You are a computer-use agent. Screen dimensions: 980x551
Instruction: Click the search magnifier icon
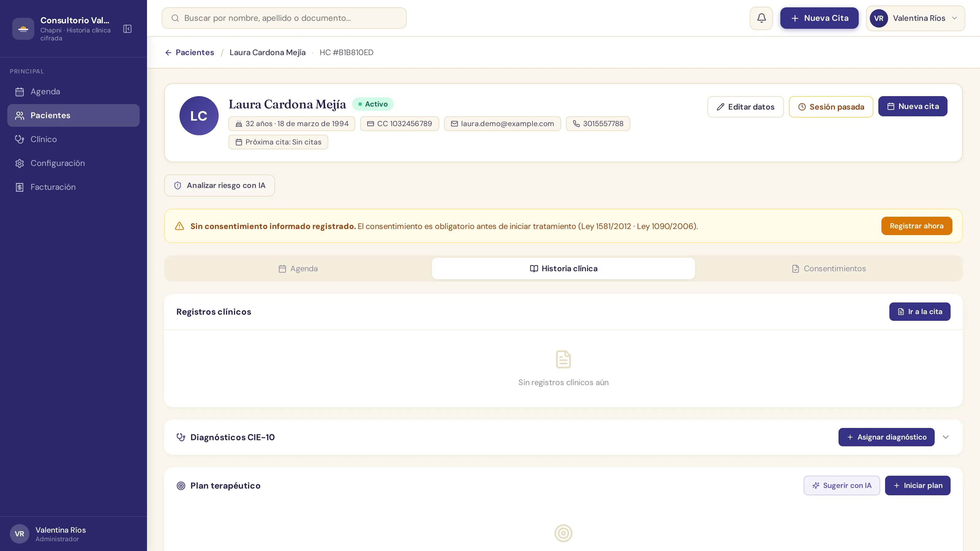(175, 18)
